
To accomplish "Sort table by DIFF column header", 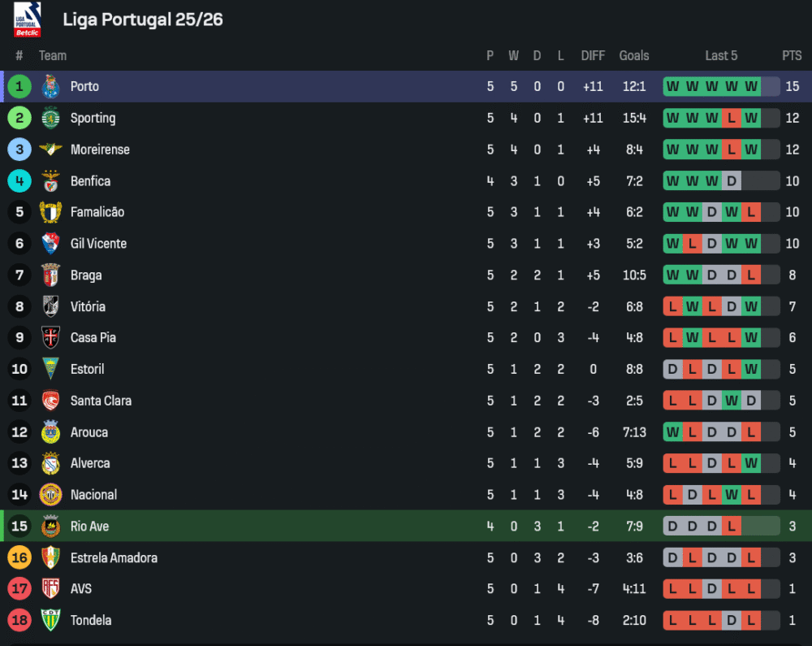I will (593, 56).
